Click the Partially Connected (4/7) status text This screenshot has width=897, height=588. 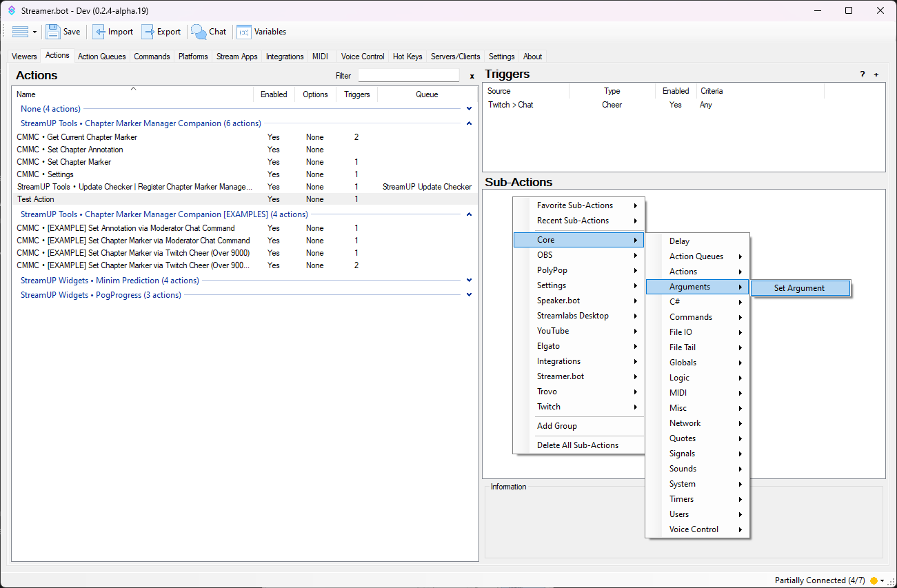820,580
